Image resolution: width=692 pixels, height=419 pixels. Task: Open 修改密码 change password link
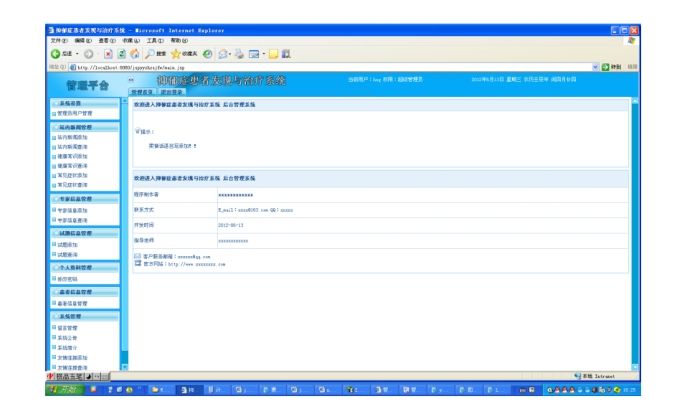[68, 279]
